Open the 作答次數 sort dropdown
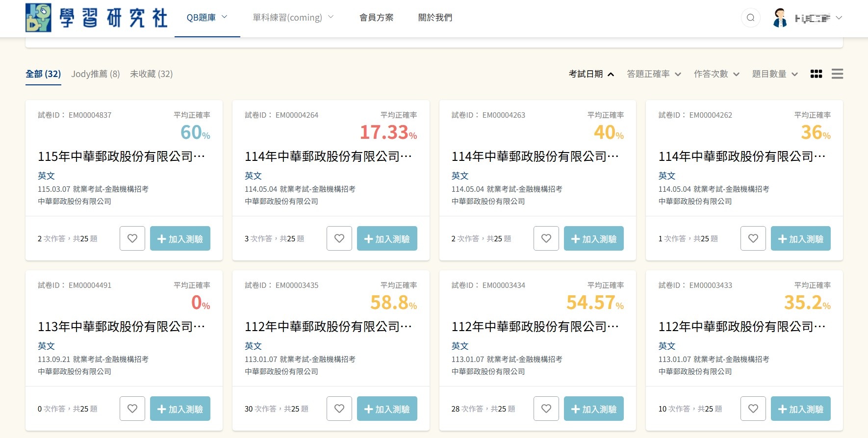The image size is (868, 438). click(x=716, y=74)
